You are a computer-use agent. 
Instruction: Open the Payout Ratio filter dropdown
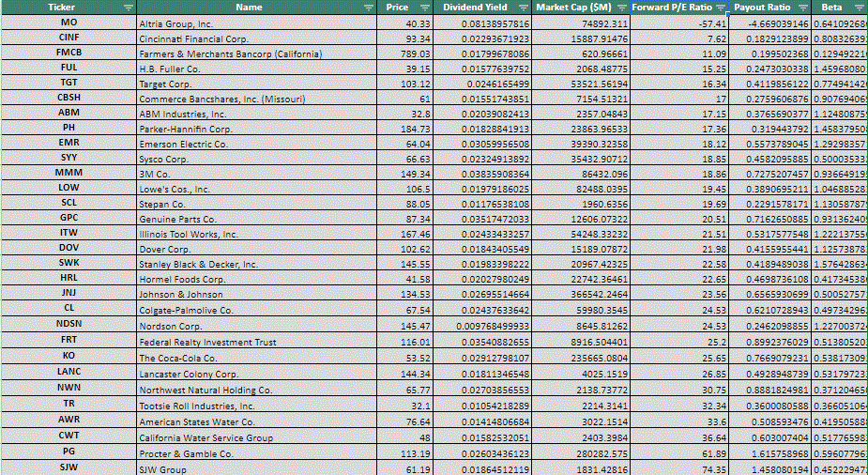[x=803, y=8]
